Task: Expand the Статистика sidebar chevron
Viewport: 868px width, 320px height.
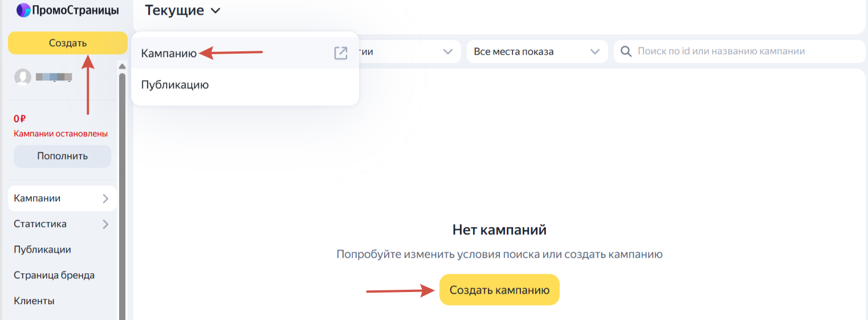Action: [x=105, y=224]
